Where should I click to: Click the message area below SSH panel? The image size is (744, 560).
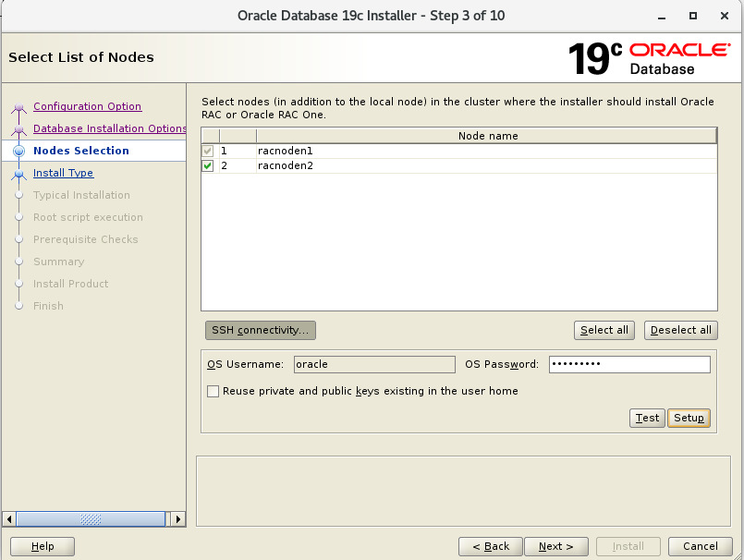[463, 492]
